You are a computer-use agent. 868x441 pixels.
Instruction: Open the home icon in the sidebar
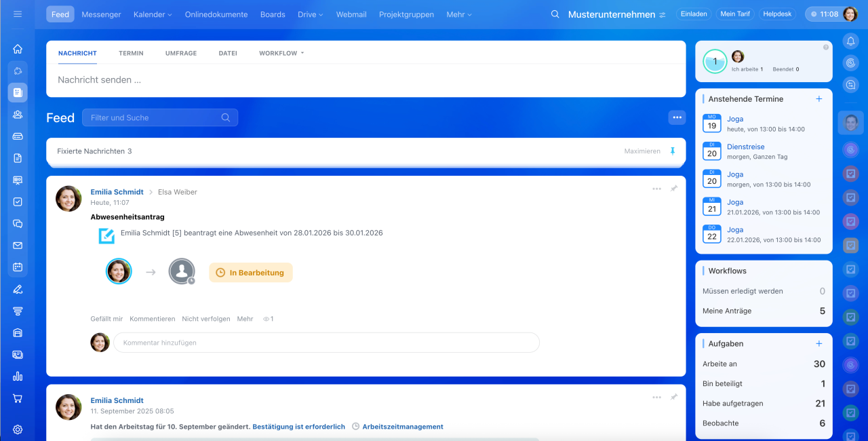(x=18, y=49)
